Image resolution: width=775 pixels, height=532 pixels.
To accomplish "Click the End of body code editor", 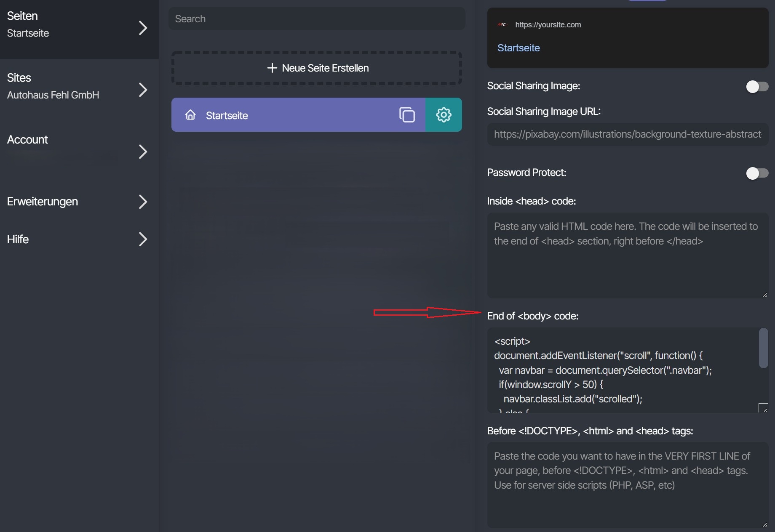I will coord(623,370).
